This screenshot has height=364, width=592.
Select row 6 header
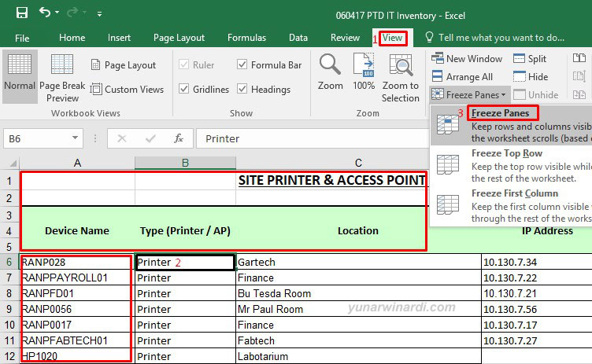[9, 262]
